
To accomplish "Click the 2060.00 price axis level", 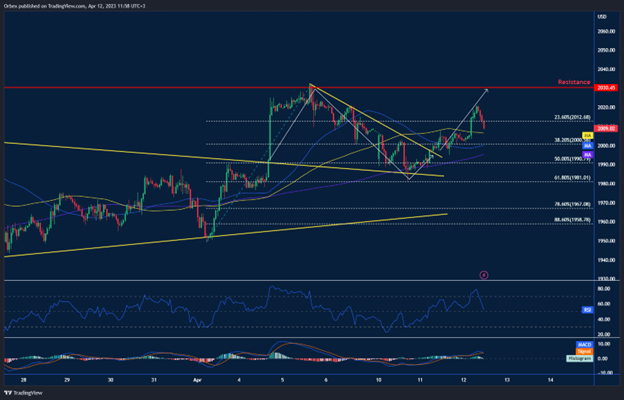I will tap(604, 31).
